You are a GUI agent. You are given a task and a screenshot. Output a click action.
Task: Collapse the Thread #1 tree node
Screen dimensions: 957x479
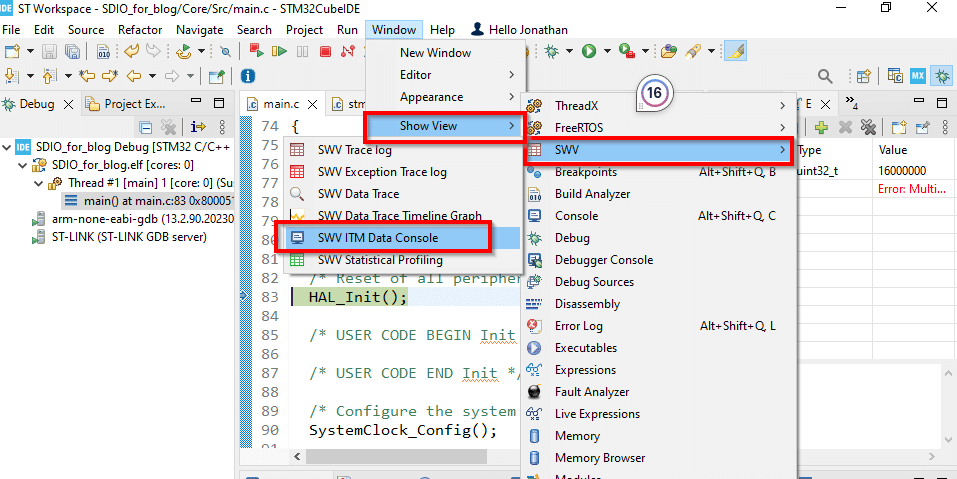point(38,182)
